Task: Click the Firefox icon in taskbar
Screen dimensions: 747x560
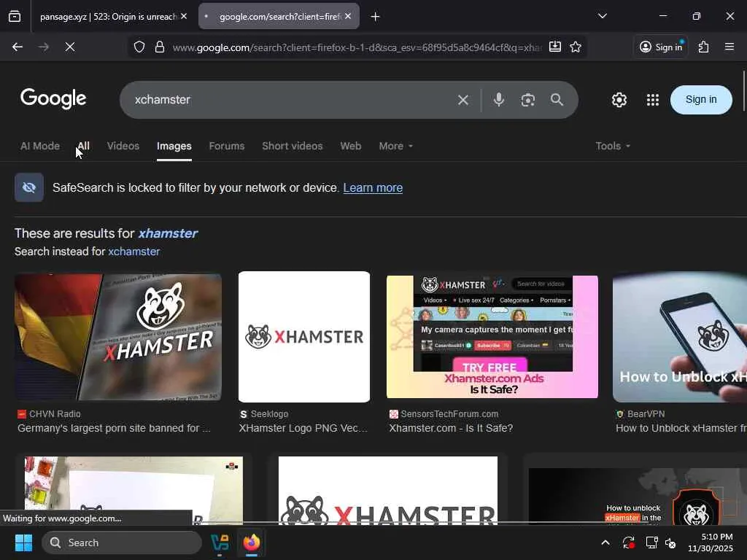Action: click(x=252, y=542)
